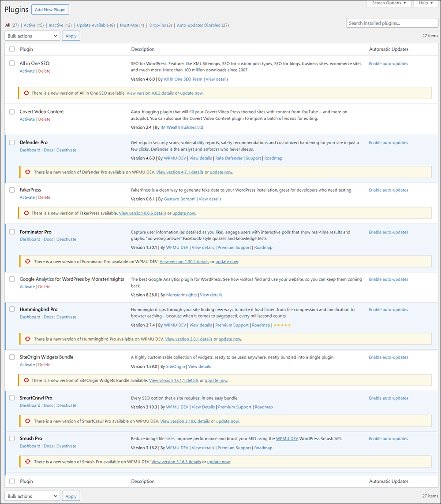Viewport: 441px width, 504px height.
Task: Check the Defender Pro plugin checkbox
Action: tap(12, 142)
